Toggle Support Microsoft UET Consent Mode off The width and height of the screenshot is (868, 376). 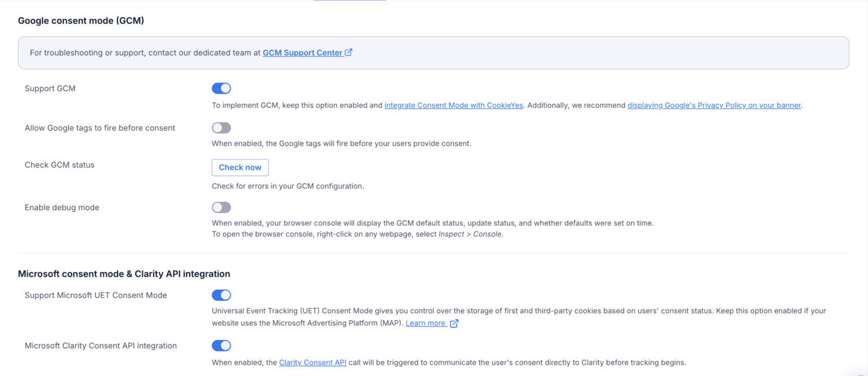[222, 295]
